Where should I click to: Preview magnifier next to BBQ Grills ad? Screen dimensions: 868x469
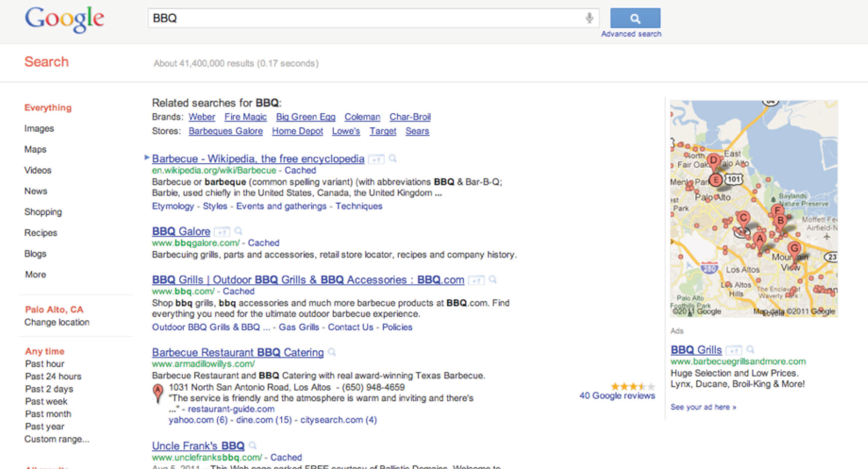tap(750, 350)
